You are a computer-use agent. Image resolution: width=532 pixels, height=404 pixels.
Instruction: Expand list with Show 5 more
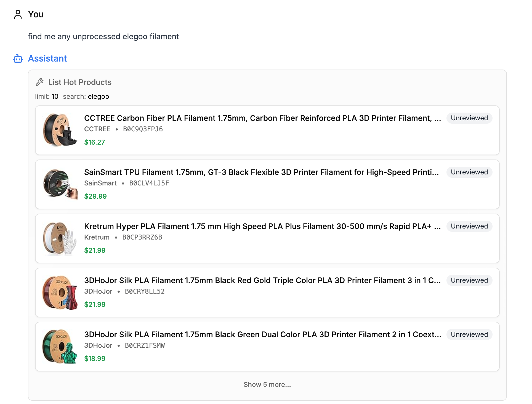click(267, 384)
